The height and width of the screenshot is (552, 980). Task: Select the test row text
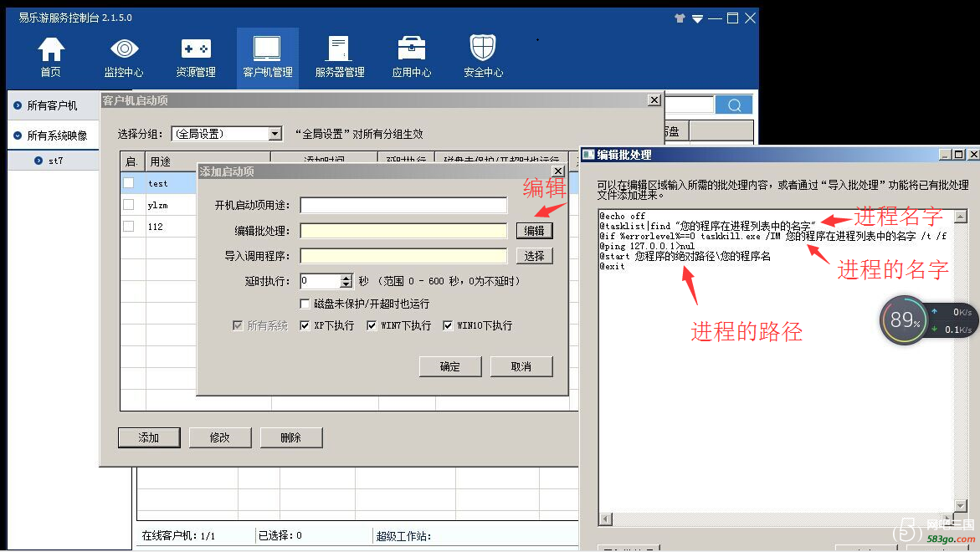(x=157, y=184)
